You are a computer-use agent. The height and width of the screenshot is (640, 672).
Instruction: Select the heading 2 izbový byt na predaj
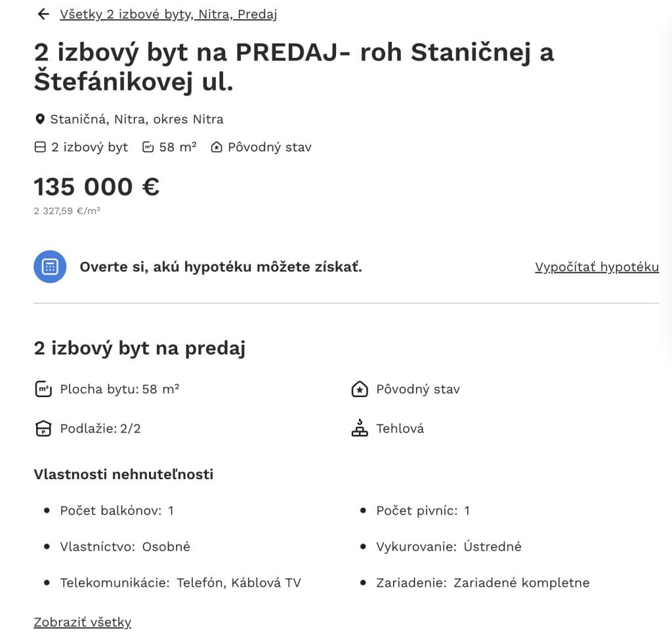click(x=139, y=348)
